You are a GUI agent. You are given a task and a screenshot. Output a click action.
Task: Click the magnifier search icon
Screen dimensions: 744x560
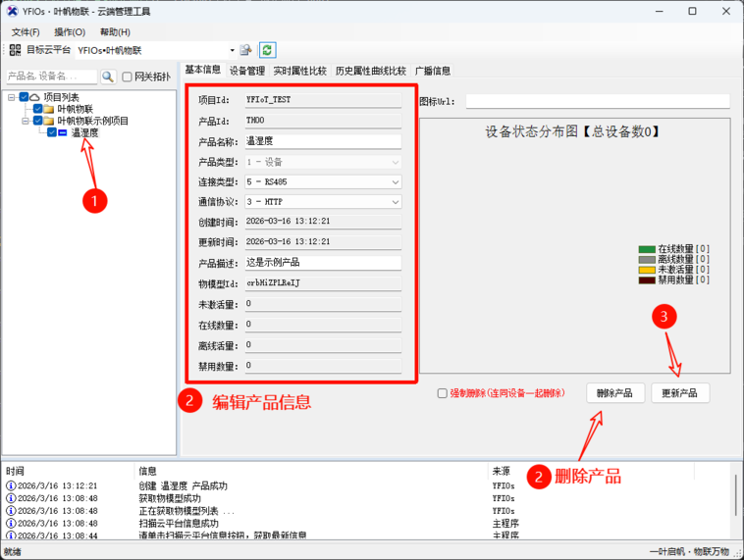[x=108, y=76]
